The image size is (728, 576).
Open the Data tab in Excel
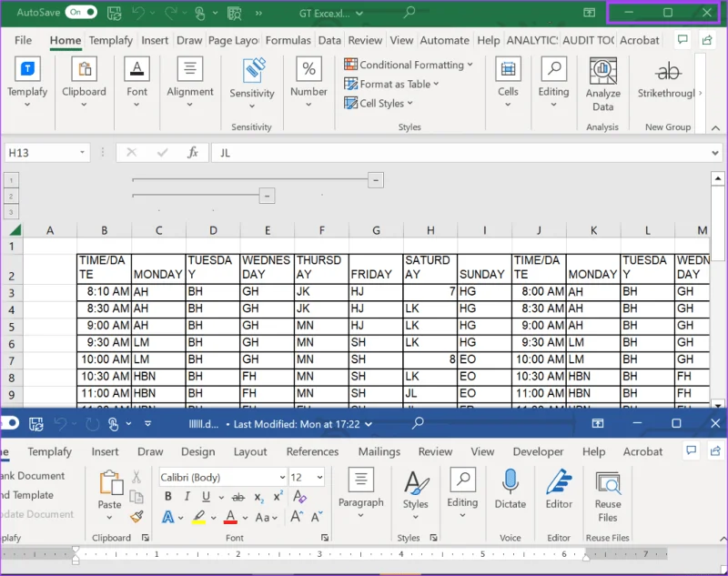(x=329, y=40)
